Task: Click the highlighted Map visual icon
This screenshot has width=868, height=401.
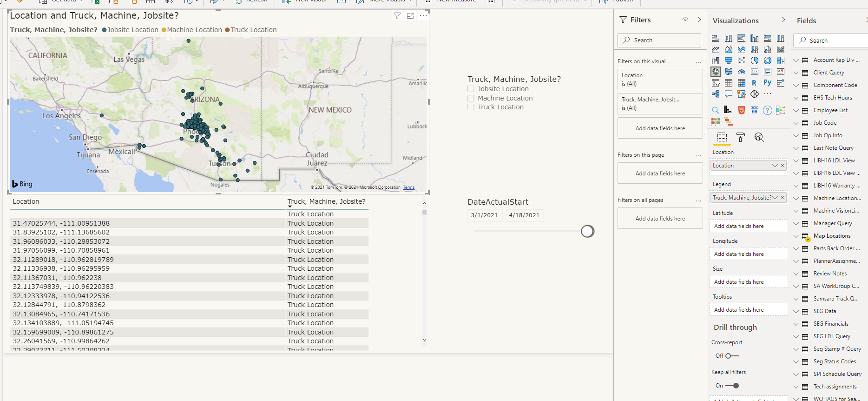Action: click(x=716, y=72)
